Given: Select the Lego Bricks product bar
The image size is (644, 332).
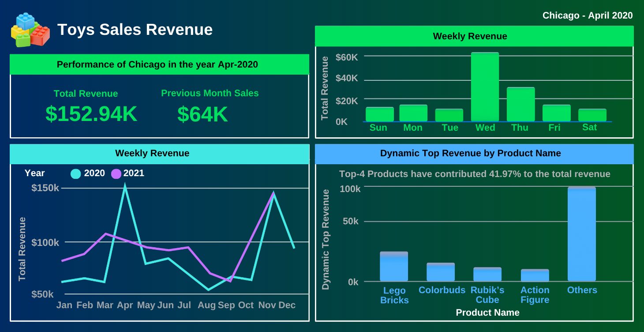Looking at the screenshot, I should [394, 267].
